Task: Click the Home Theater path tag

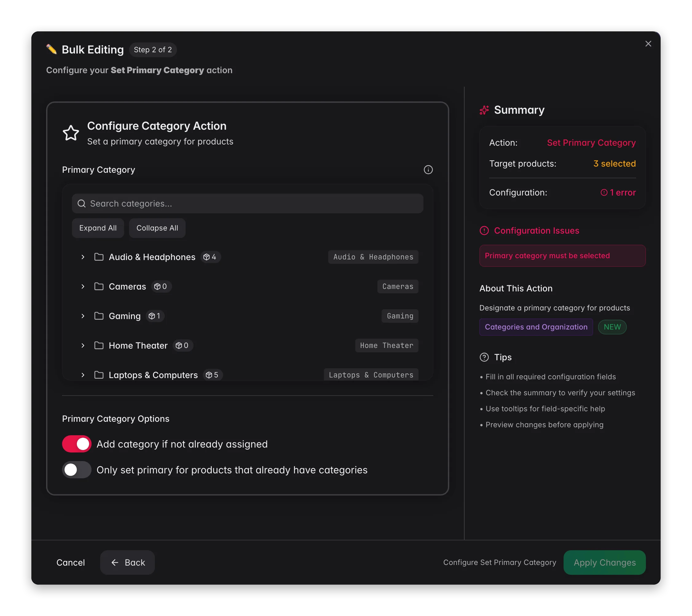Action: pos(387,346)
